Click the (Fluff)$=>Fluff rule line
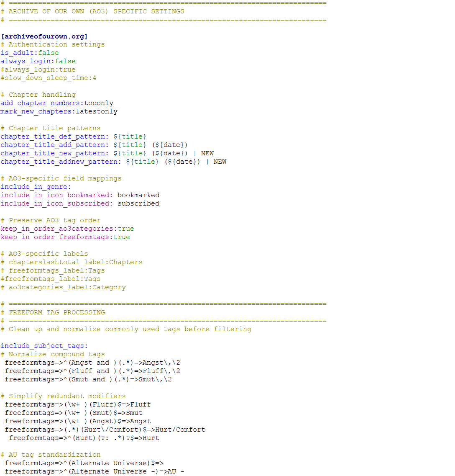455x476 pixels. point(78,405)
